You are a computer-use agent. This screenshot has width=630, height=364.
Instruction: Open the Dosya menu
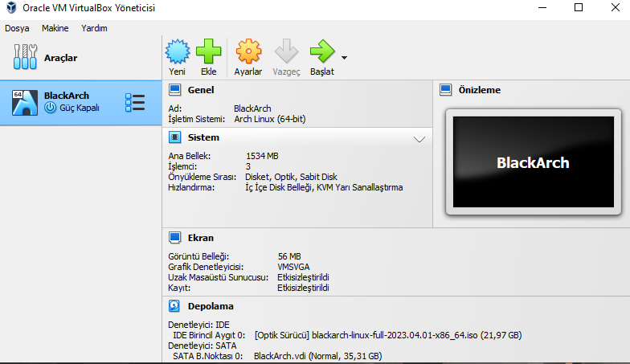click(17, 28)
